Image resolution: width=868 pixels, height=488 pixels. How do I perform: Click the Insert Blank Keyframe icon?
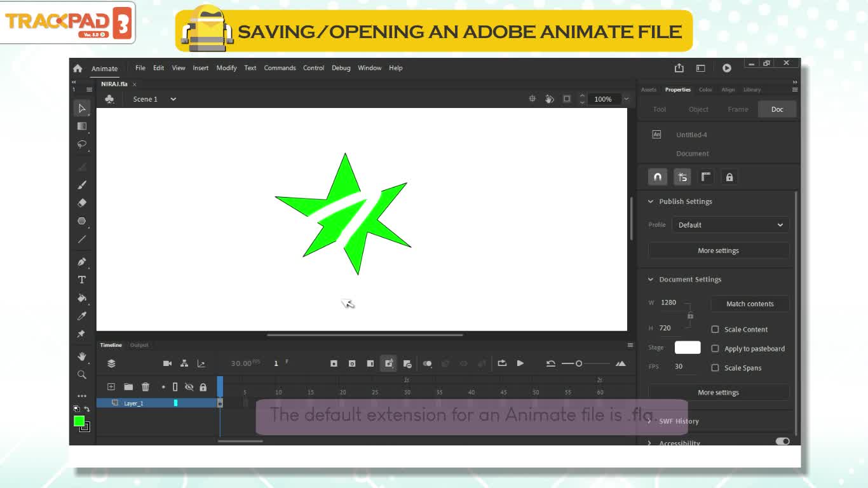352,363
